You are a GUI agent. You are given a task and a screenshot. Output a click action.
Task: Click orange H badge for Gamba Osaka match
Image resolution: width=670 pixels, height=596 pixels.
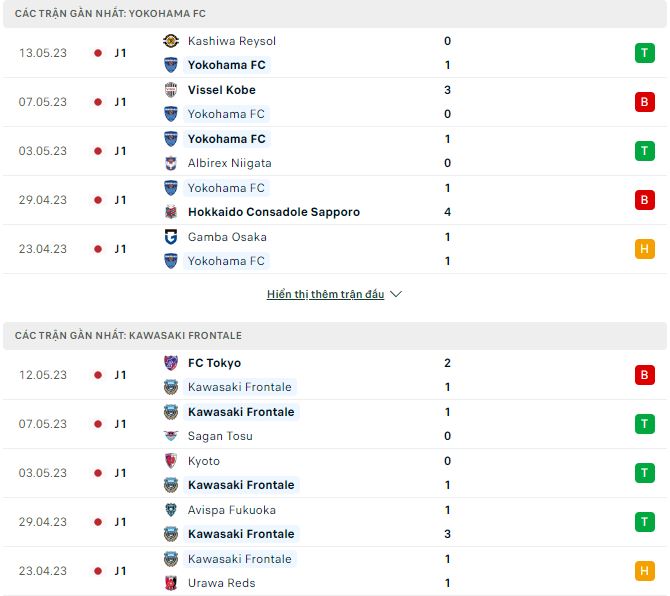coord(644,249)
